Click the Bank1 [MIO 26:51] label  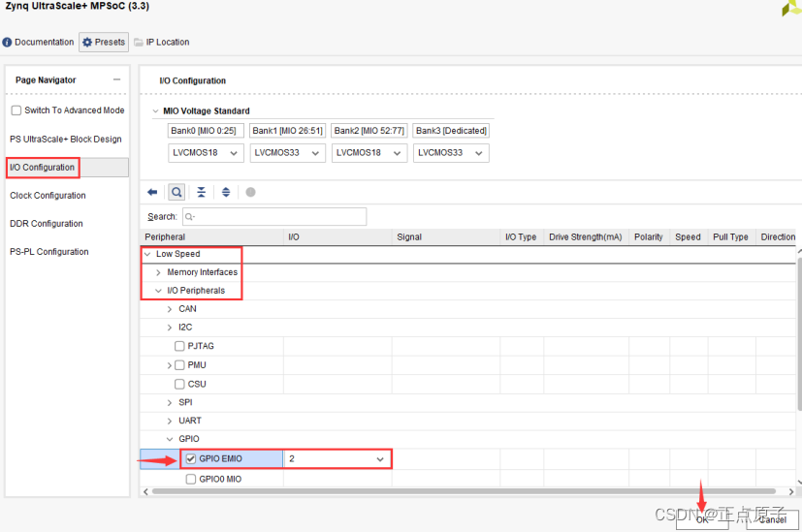point(287,131)
